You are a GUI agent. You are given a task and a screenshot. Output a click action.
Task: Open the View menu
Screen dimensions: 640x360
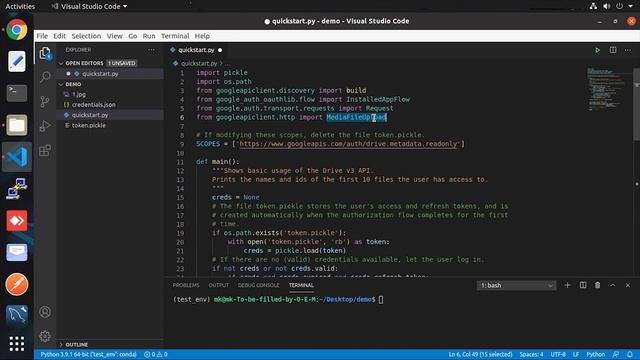pos(115,36)
